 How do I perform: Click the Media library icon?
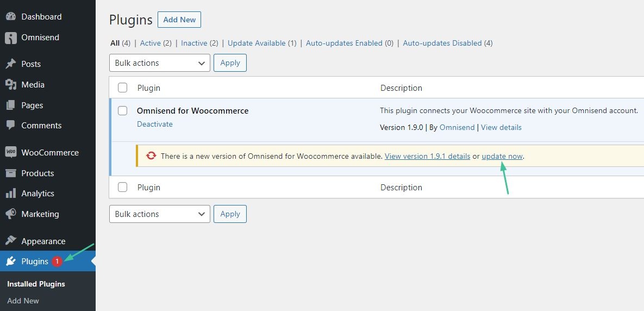11,85
